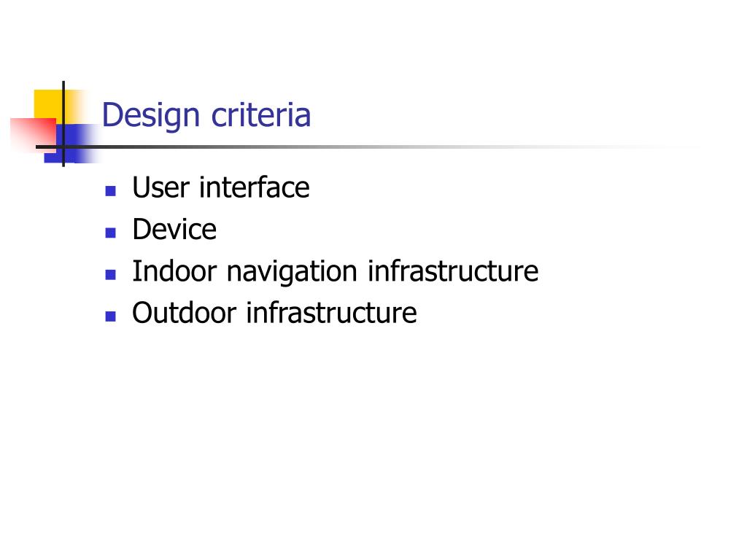Click the Design criteria title
The width and height of the screenshot is (747, 560).
(206, 116)
